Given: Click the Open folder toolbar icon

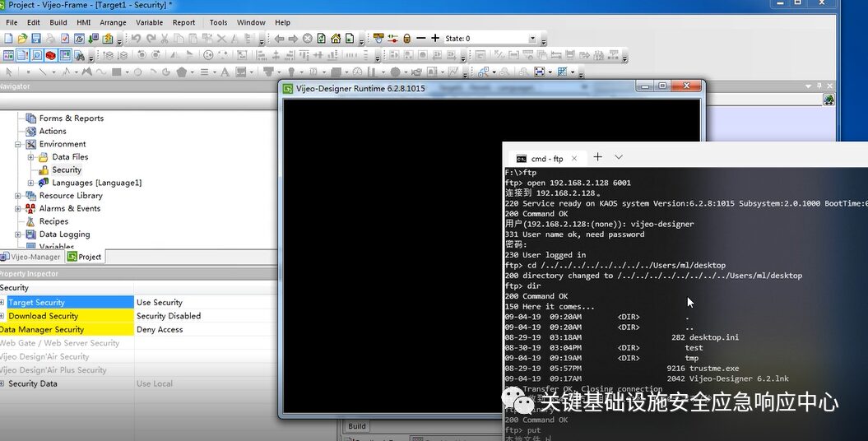Looking at the screenshot, I should point(23,38).
